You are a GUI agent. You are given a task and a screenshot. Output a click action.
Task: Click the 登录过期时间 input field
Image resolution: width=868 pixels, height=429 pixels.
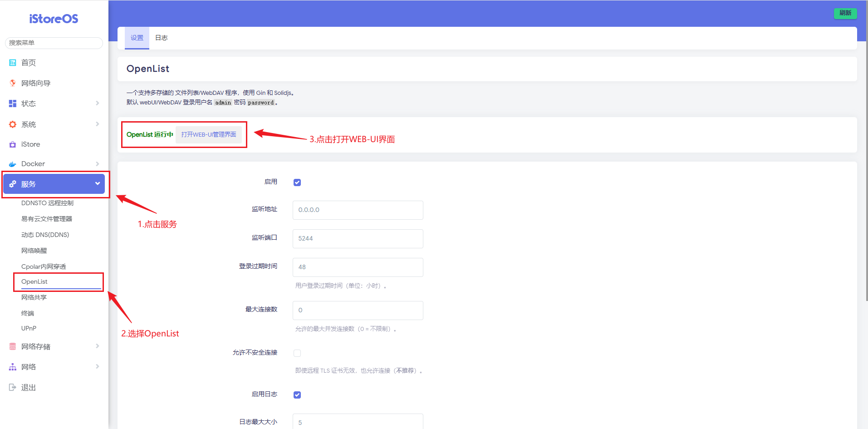[x=358, y=267]
